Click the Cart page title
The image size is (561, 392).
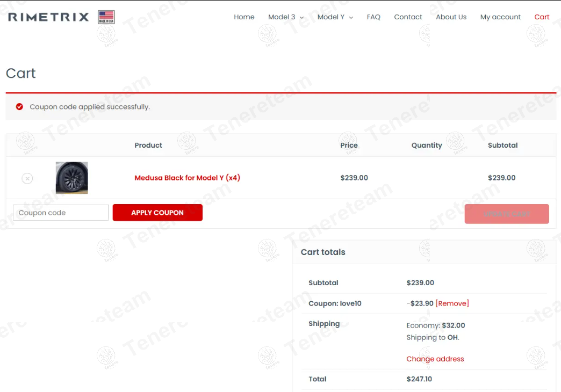(21, 74)
